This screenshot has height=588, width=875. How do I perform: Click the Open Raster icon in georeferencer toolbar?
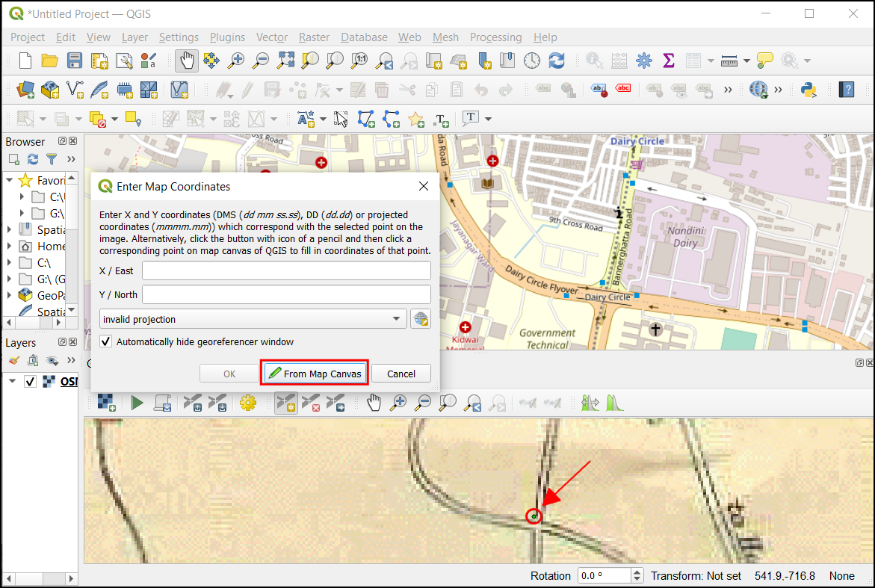106,402
